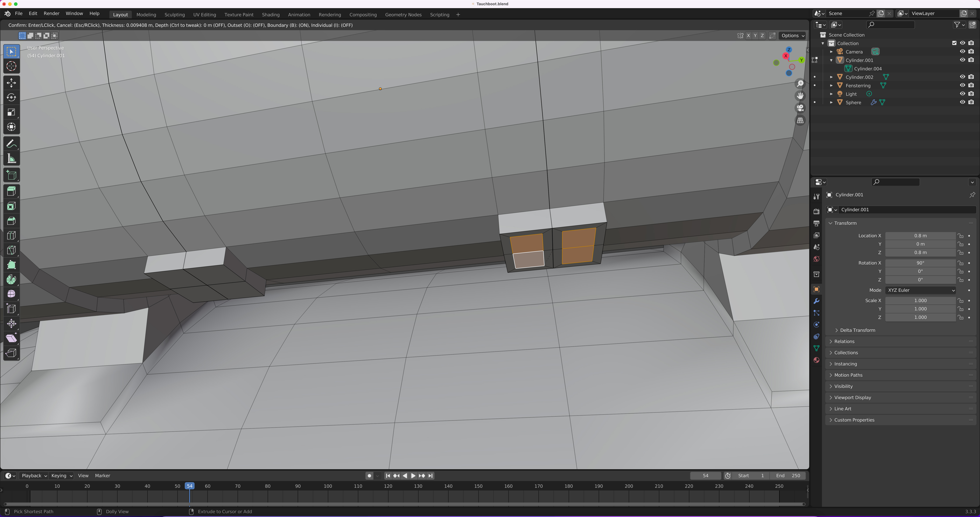This screenshot has height=517, width=980.
Task: Select the Measure tool
Action: click(x=11, y=158)
